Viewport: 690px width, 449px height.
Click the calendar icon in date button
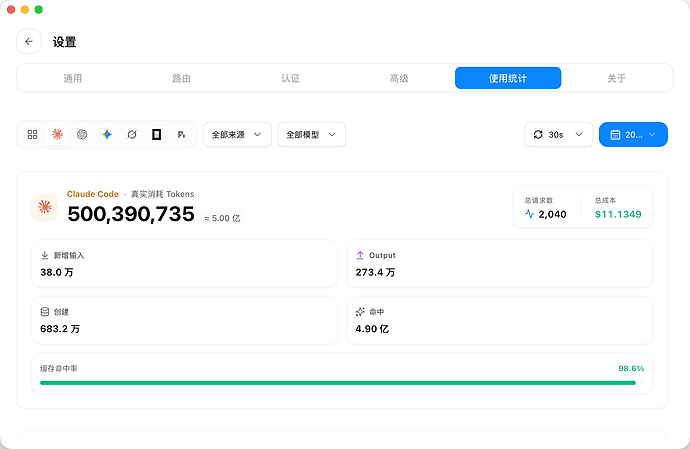tap(615, 135)
